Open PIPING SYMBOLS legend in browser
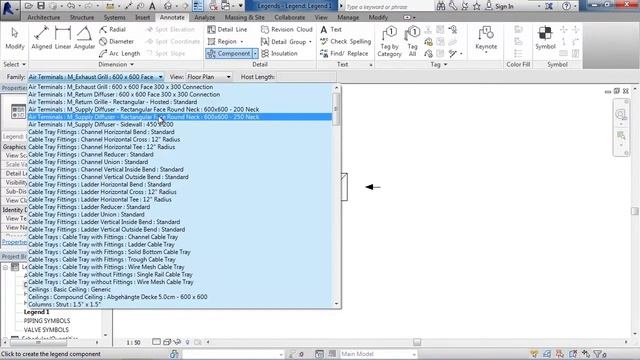Viewport: 640px width, 360px height. tap(47, 320)
